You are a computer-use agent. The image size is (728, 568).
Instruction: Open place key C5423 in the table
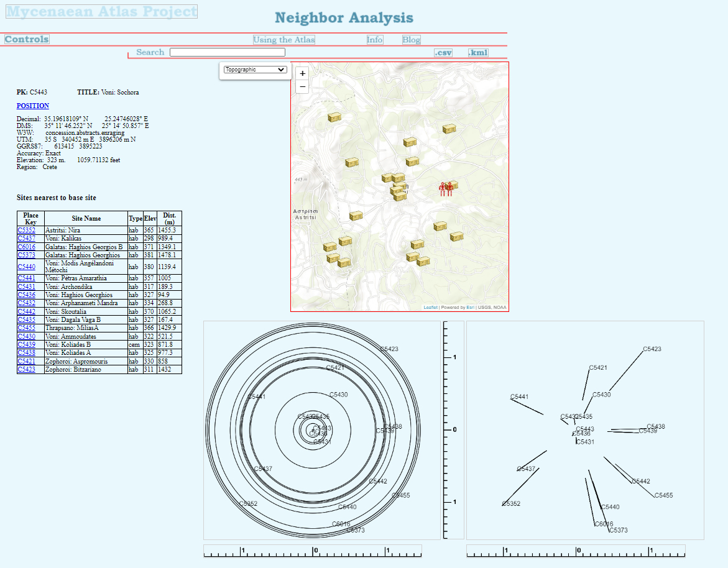(x=26, y=370)
